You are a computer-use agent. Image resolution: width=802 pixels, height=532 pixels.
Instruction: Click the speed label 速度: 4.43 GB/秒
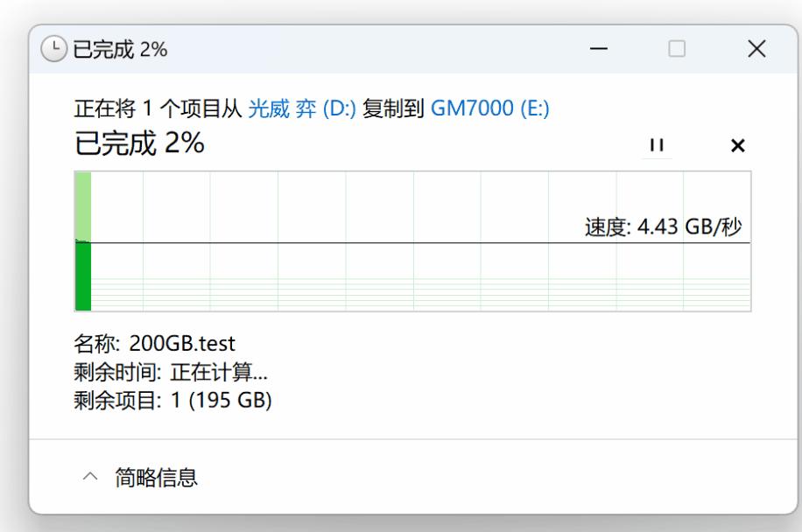coord(663,227)
